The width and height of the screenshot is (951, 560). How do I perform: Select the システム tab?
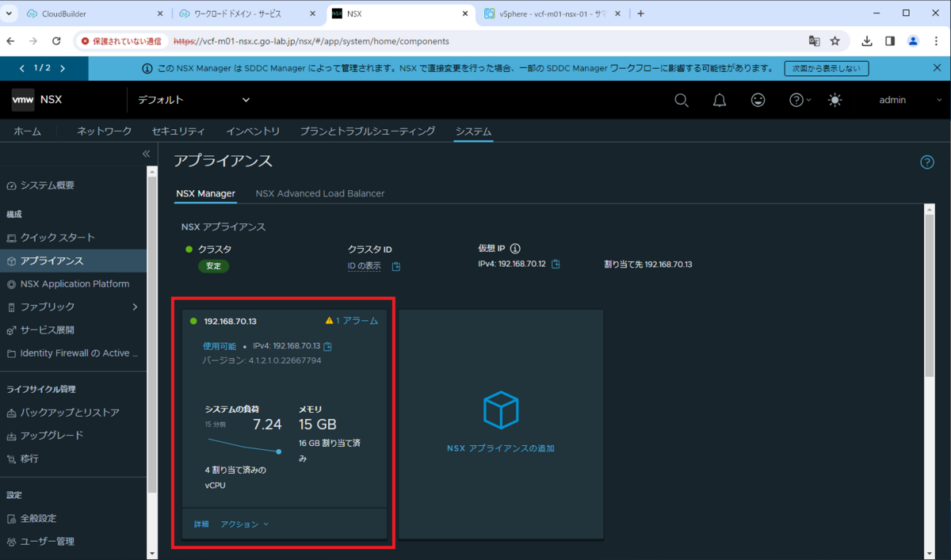(x=473, y=131)
